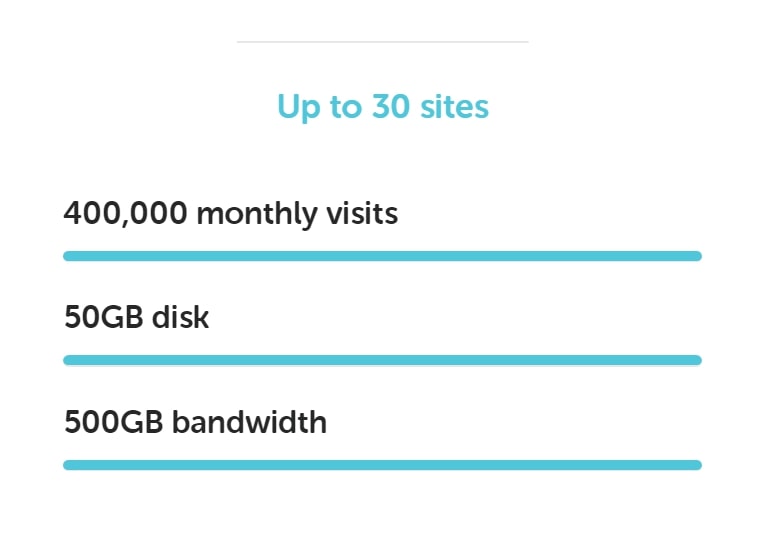
Task: Click the blue bar beneath "50GB disk"
Action: click(383, 360)
